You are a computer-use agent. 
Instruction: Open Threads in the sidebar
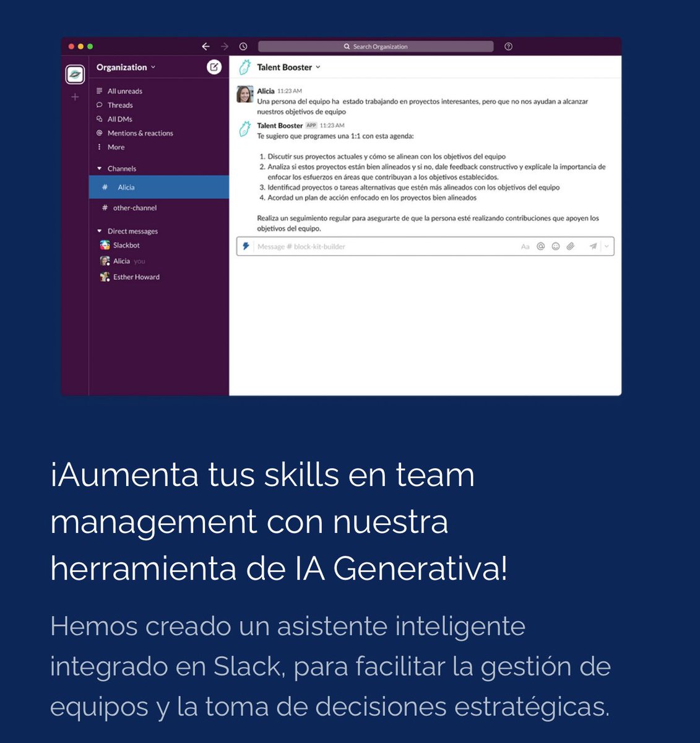(120, 105)
